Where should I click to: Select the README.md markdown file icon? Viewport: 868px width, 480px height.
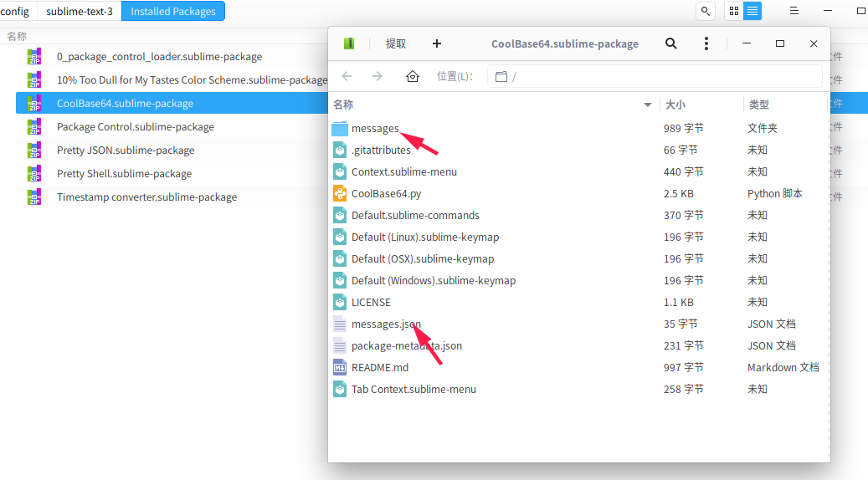coord(340,368)
